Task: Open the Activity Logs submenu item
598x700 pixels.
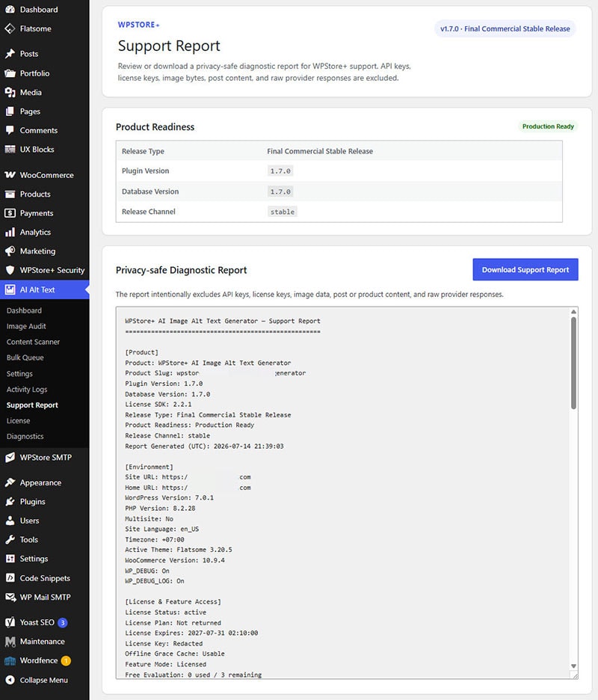Action: tap(27, 390)
